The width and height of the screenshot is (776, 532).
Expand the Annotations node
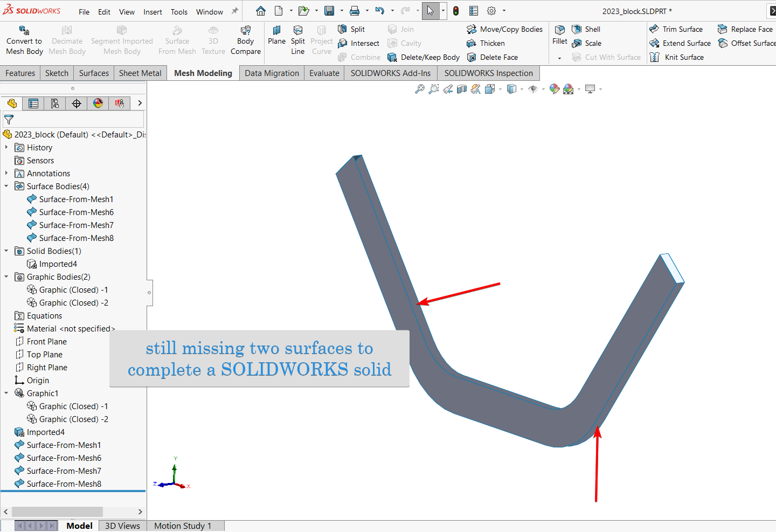point(6,173)
